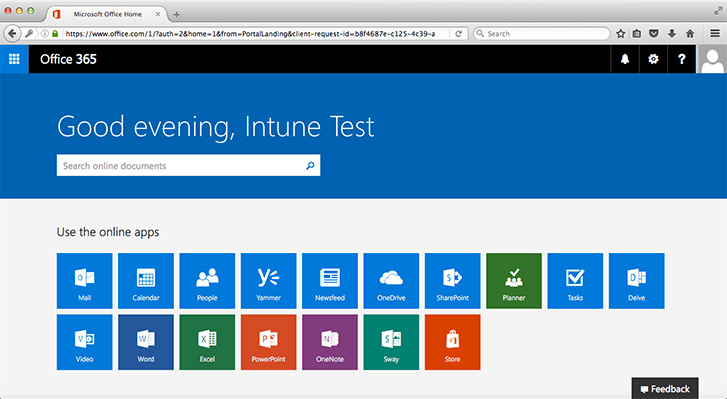Open the PowerPoint tile
727x399 pixels.
tap(268, 342)
